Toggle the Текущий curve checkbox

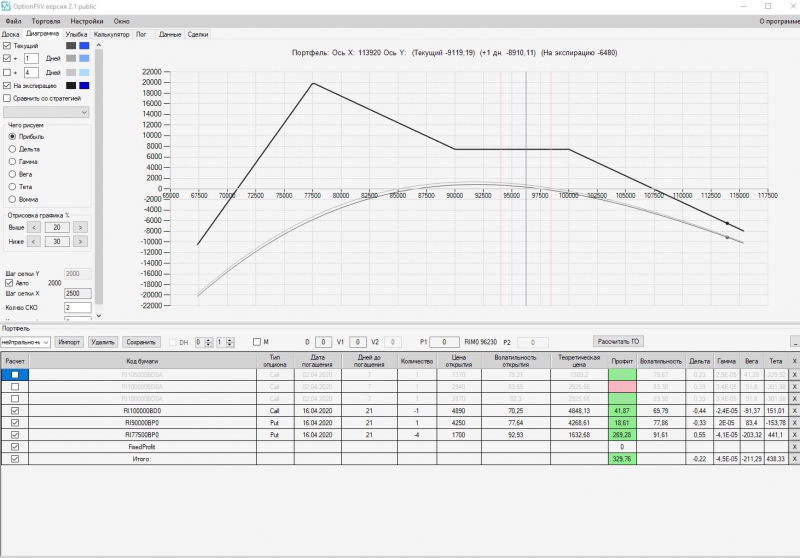[x=7, y=45]
